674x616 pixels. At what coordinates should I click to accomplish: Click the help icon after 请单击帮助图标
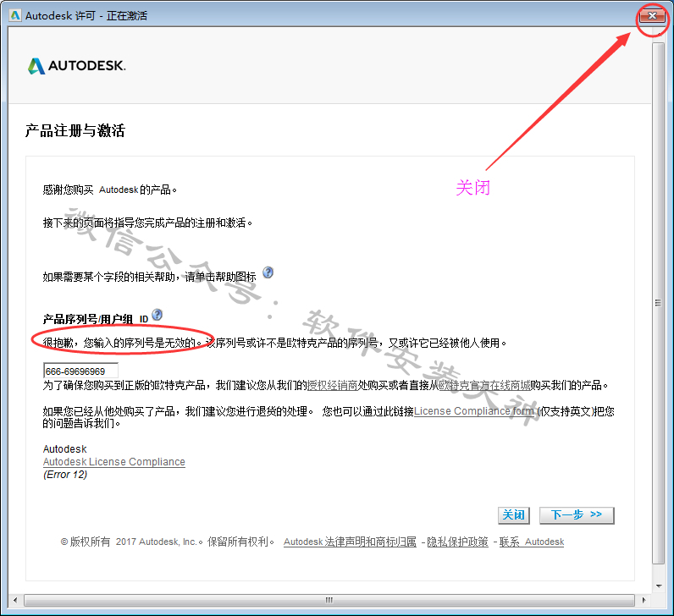[268, 272]
